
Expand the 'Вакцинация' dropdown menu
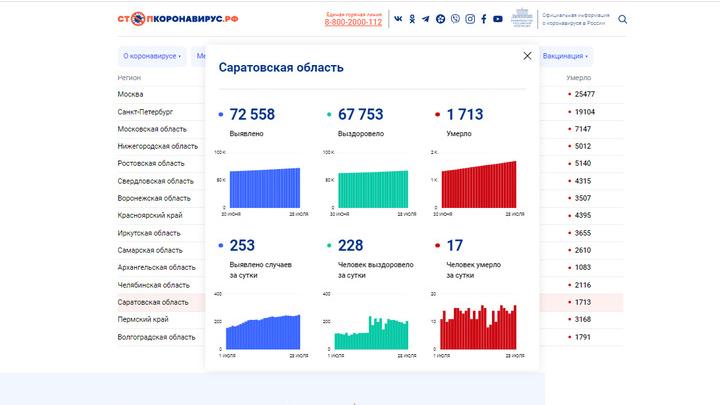(566, 56)
